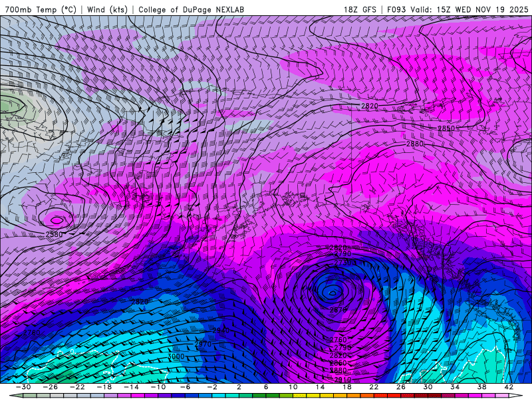This screenshot has width=532, height=399.
Task: Click the 34 value on the color scale
Action: pos(455,387)
